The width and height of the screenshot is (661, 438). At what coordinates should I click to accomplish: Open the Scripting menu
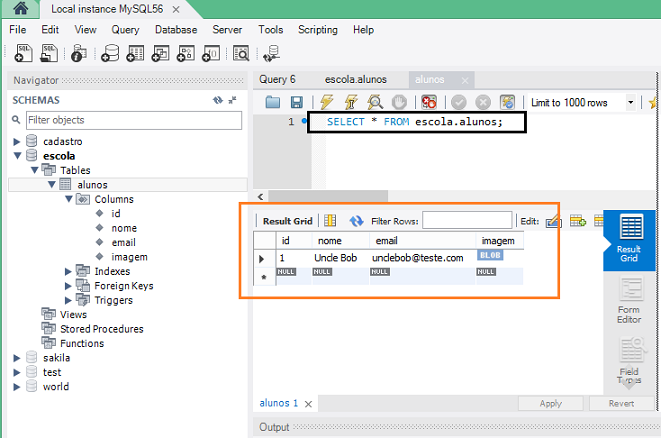click(x=318, y=30)
